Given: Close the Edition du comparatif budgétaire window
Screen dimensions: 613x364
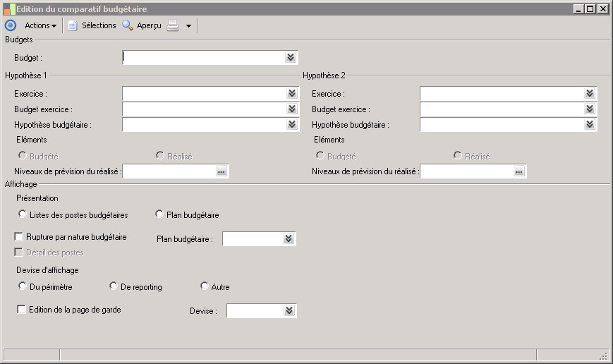Looking at the screenshot, I should (x=603, y=9).
